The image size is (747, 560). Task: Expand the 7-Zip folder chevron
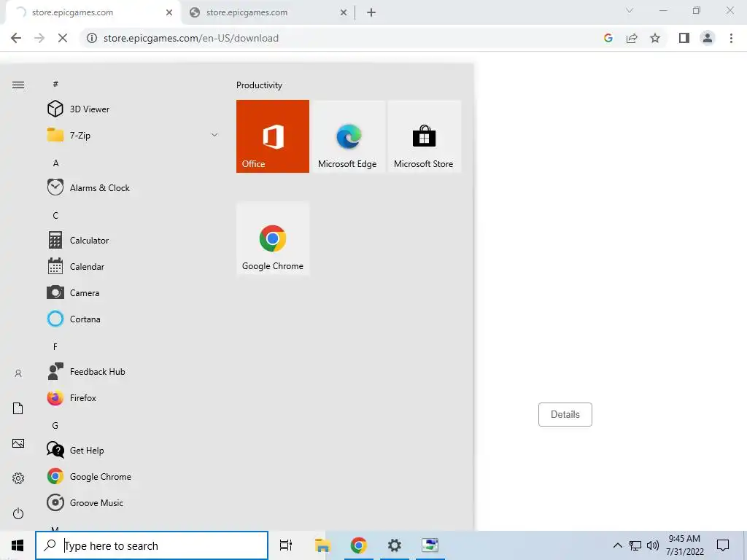point(214,135)
